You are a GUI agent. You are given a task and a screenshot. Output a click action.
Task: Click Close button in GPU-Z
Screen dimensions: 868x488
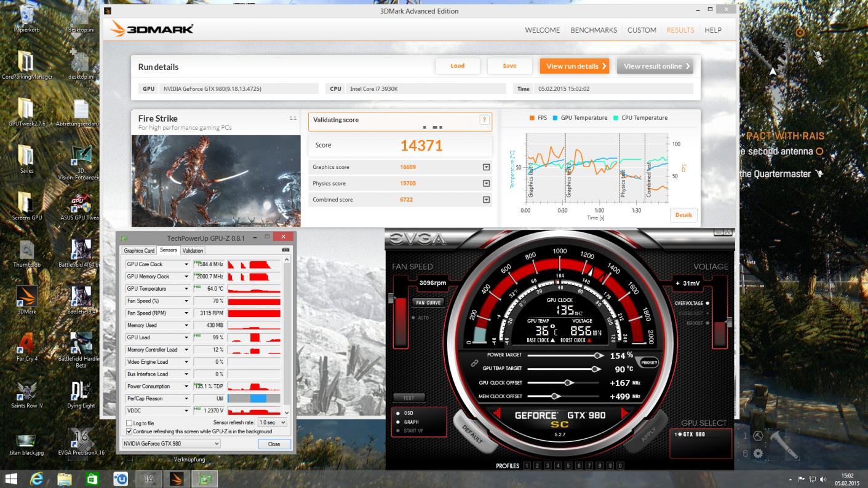(x=274, y=444)
